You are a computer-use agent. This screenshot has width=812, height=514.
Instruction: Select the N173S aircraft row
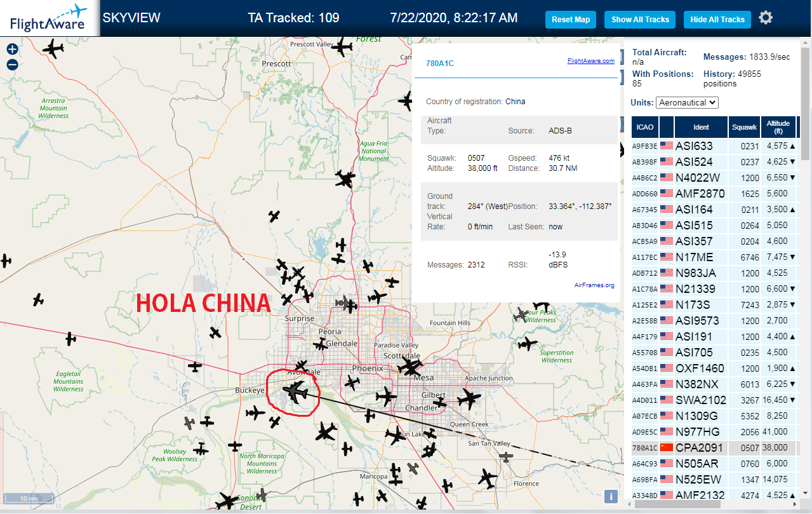[715, 305]
